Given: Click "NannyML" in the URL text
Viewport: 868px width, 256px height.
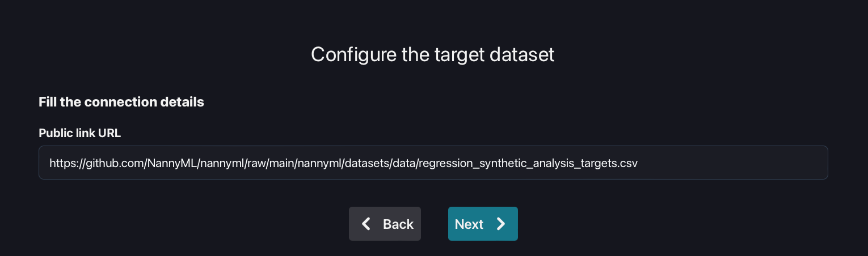Looking at the screenshot, I should pos(169,163).
